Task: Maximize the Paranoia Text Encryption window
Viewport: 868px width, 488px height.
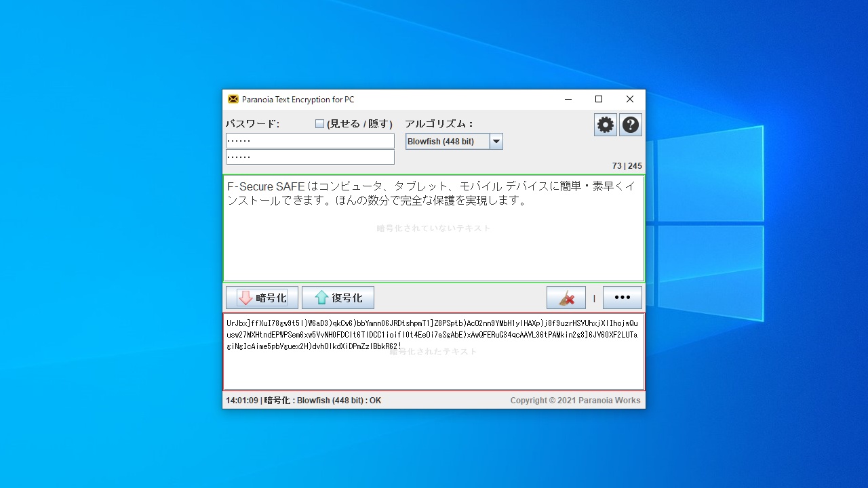Action: (599, 99)
